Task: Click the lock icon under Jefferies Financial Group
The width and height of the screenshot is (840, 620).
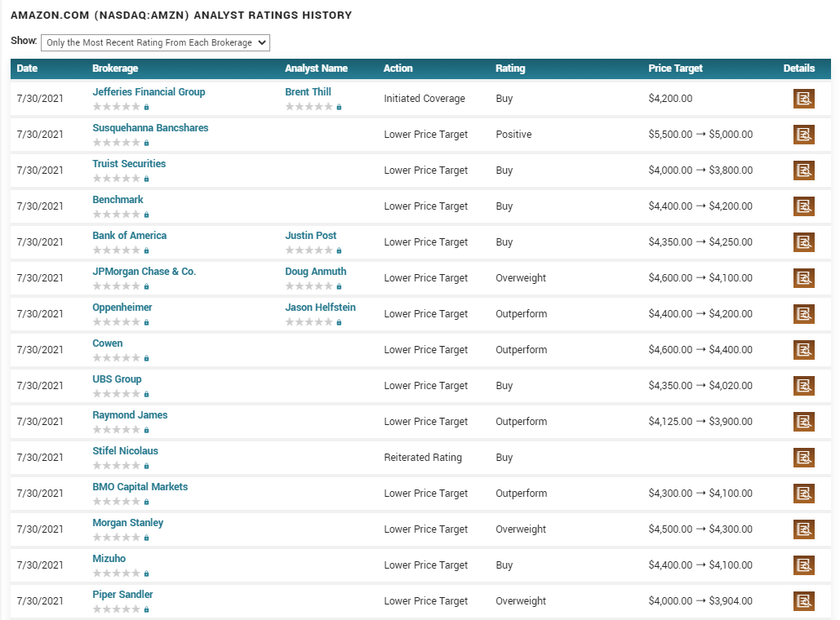Action: [146, 107]
